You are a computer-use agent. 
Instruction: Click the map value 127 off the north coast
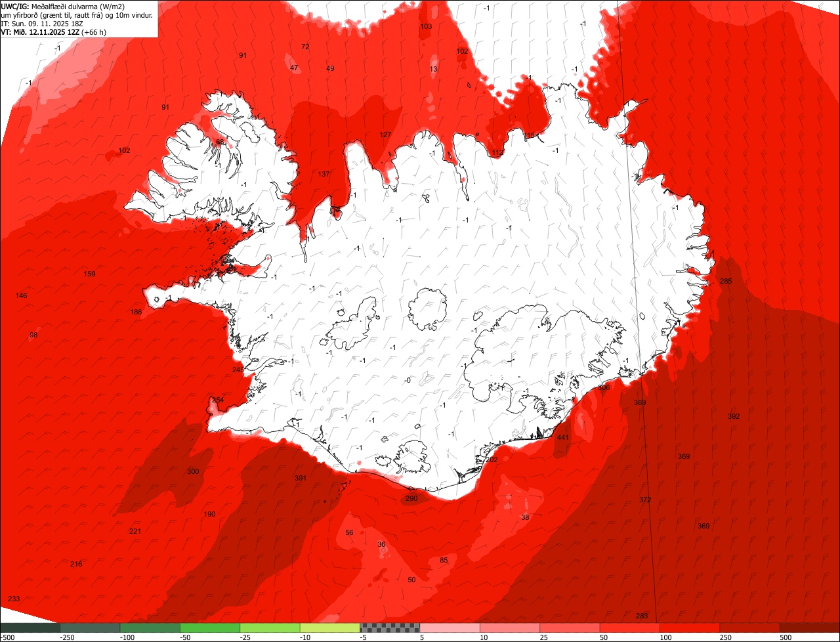[x=385, y=135]
